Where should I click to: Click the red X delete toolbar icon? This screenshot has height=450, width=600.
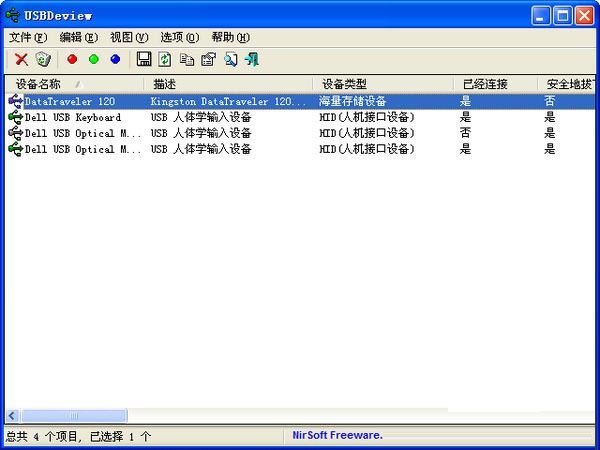20,59
